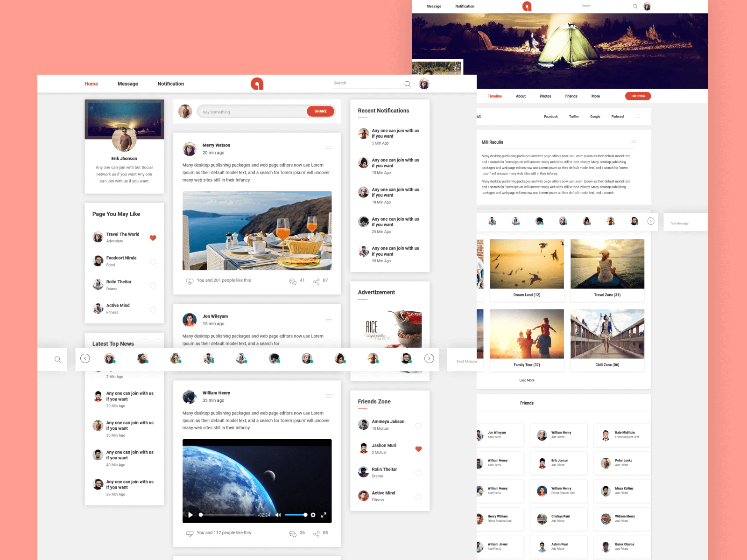Open Chill Zone (06) album thumbnail
Image resolution: width=747 pixels, height=560 pixels.
[607, 334]
